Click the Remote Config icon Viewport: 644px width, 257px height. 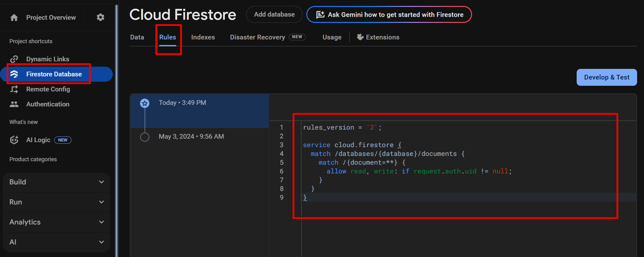[x=14, y=89]
